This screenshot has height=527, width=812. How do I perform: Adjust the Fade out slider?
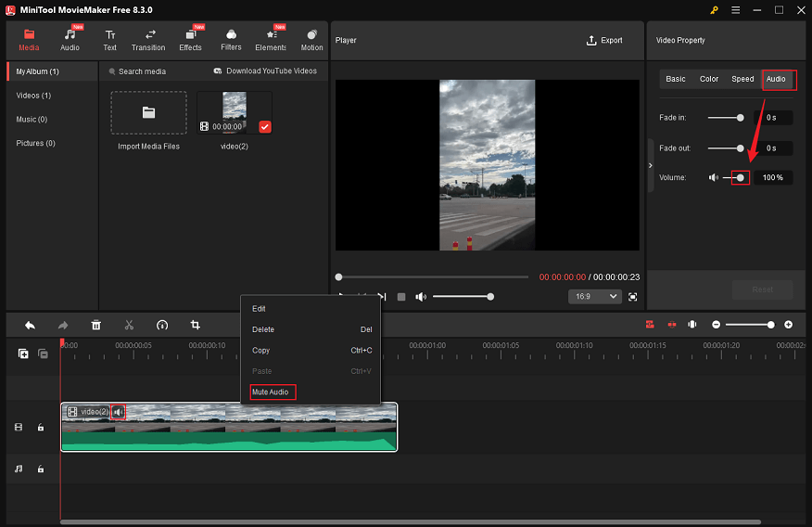tap(726, 148)
